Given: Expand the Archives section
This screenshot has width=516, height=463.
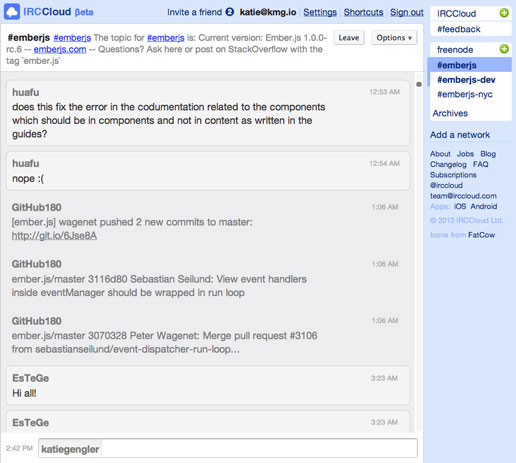Looking at the screenshot, I should (x=450, y=113).
